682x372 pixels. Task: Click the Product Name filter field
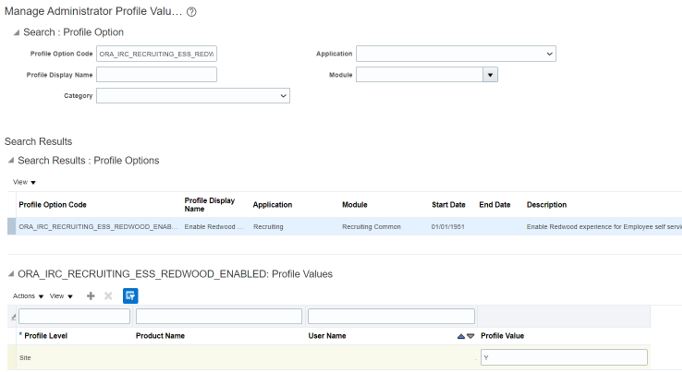click(219, 316)
